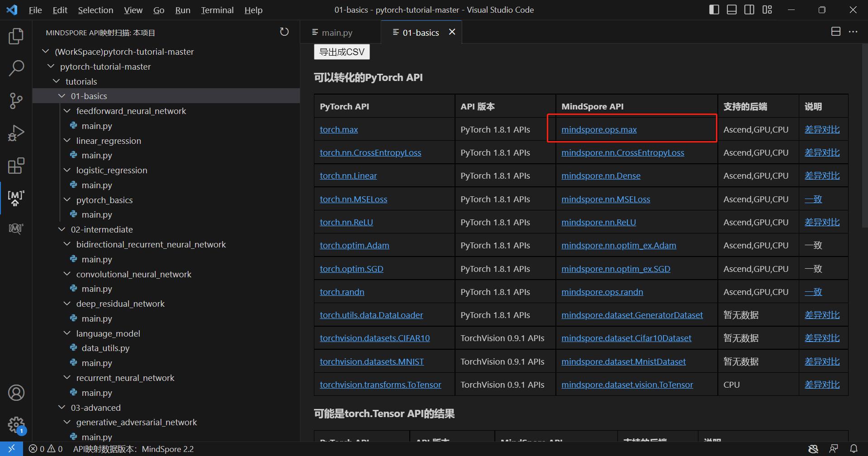This screenshot has width=868, height=456.
Task: Open the Accounts menu icon
Action: 16,393
